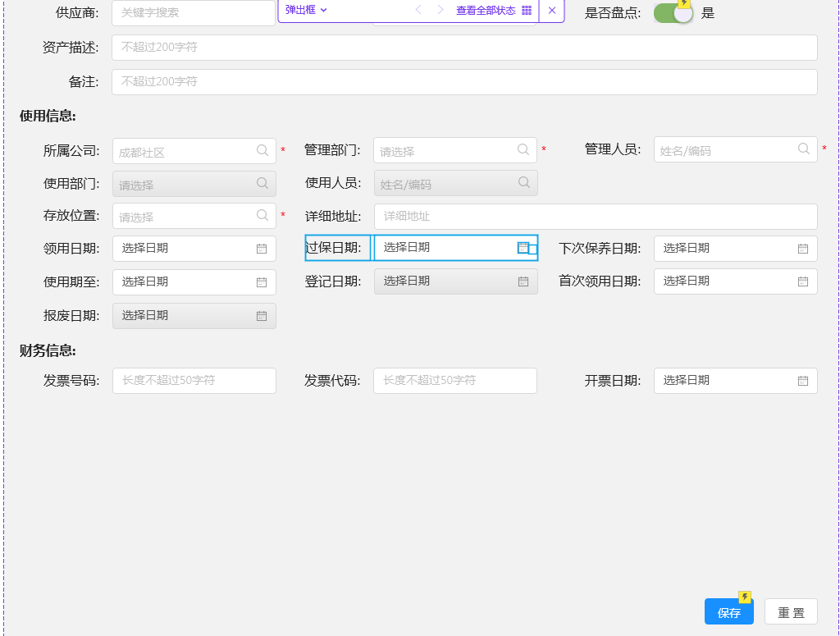Click search icon in 管理部门 field
Image resolution: width=840 pixels, height=636 pixels.
(x=523, y=149)
